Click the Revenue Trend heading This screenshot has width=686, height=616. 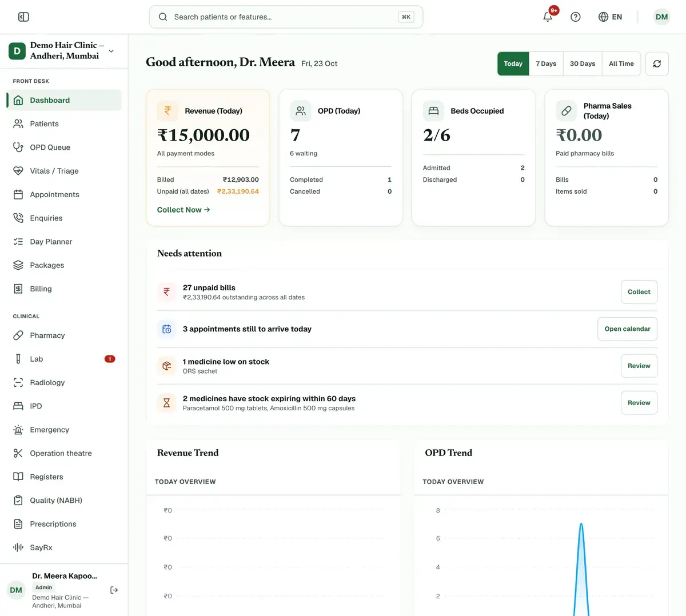(188, 453)
